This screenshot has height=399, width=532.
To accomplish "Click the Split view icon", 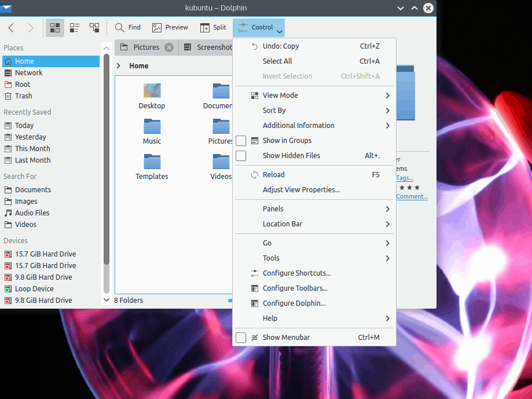I will [x=205, y=27].
